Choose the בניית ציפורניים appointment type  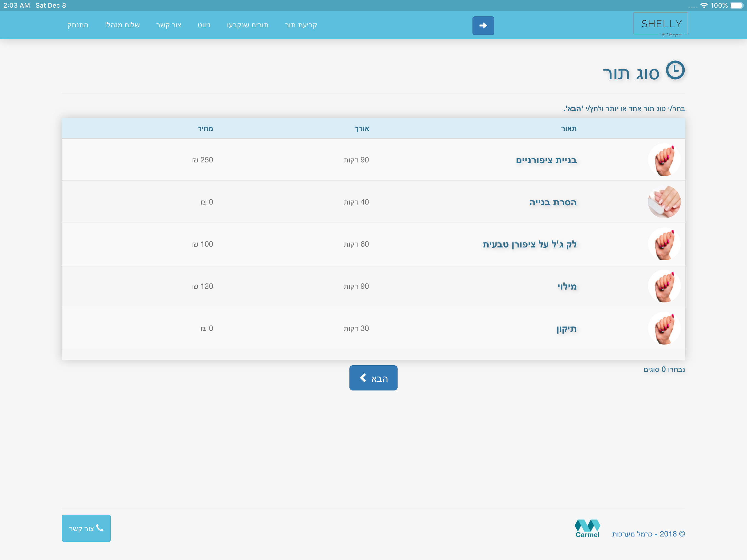tap(546, 160)
